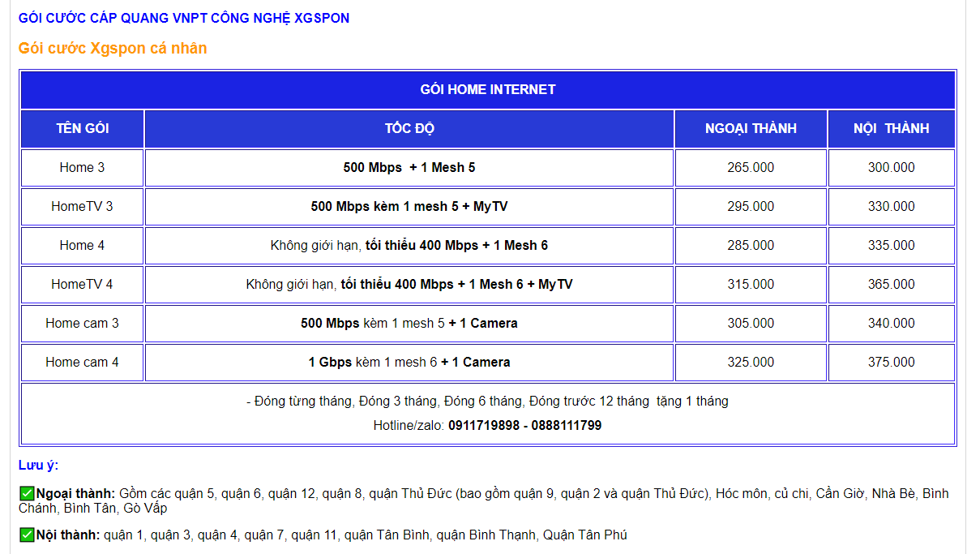The image size is (980, 554).
Task: Click the green checkmark beside the Ngoại thành note
Action: coord(27,493)
